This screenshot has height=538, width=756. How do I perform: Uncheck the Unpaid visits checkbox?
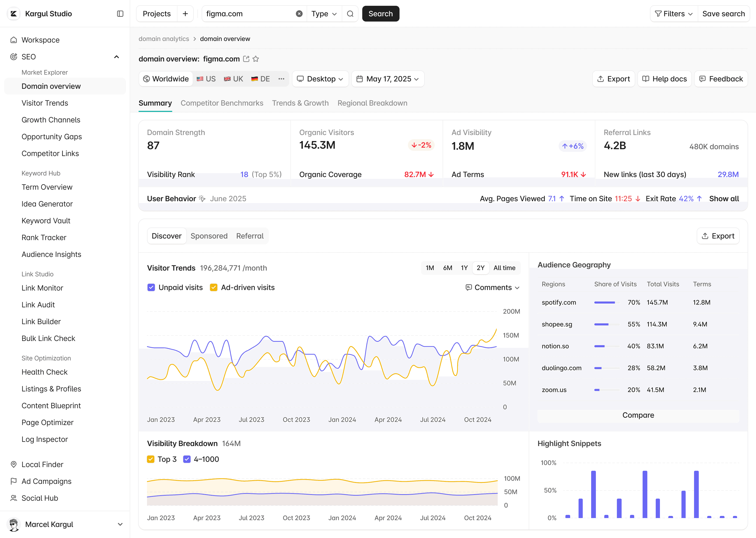(151, 288)
